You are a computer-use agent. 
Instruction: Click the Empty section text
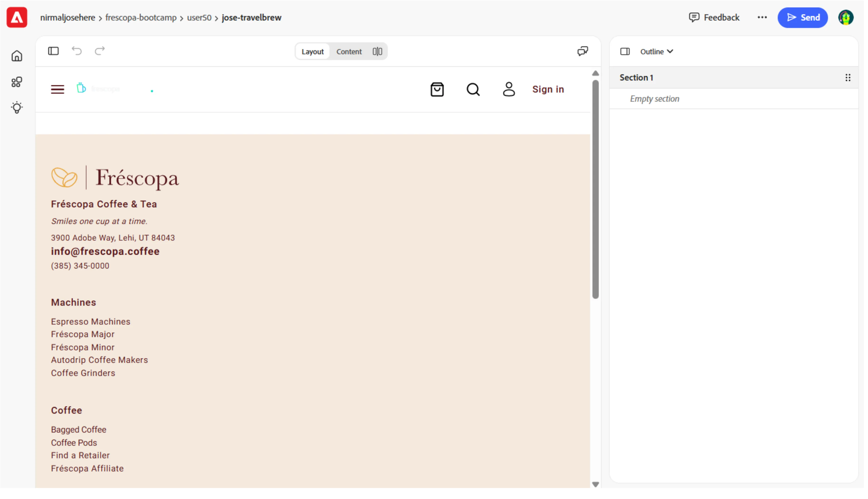[654, 99]
